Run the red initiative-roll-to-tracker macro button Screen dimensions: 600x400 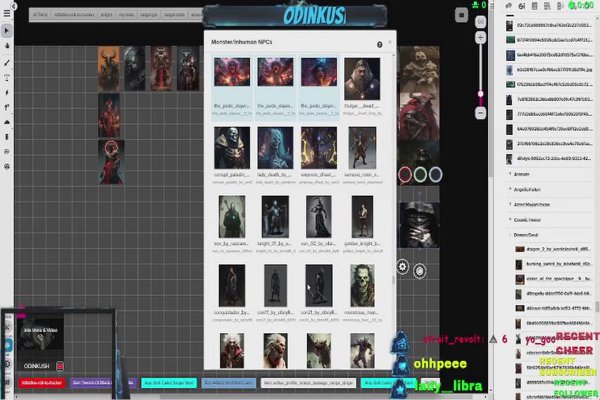pyautogui.click(x=41, y=383)
